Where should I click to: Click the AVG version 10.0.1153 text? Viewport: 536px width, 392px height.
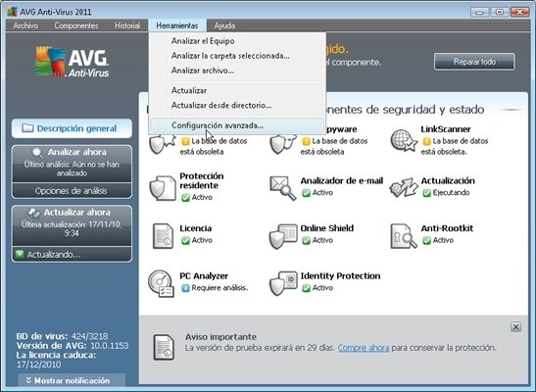pyautogui.click(x=109, y=346)
